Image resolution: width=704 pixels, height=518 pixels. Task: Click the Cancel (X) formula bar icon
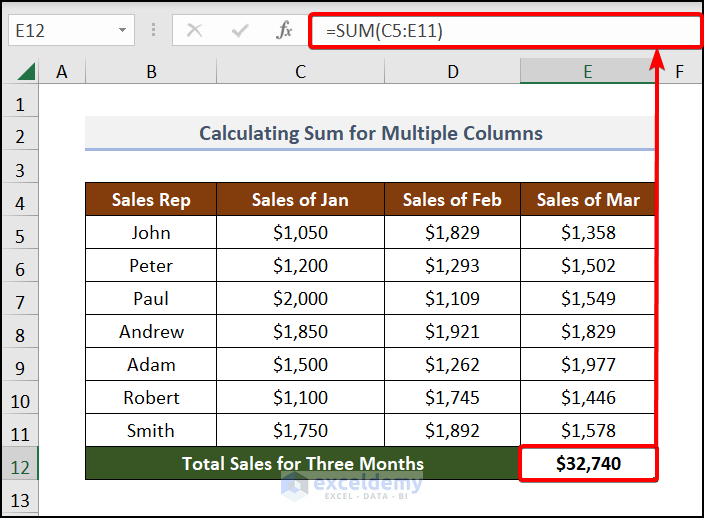point(195,31)
